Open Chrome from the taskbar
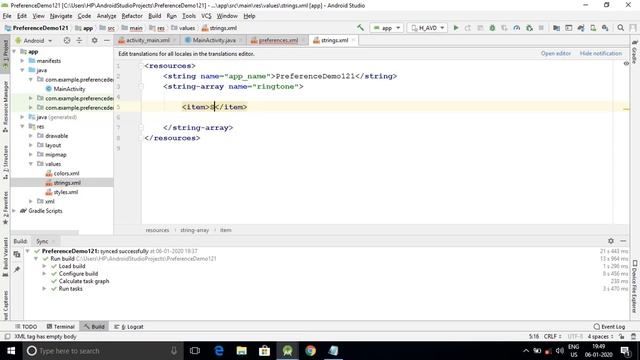640x360 pixels. (x=310, y=351)
